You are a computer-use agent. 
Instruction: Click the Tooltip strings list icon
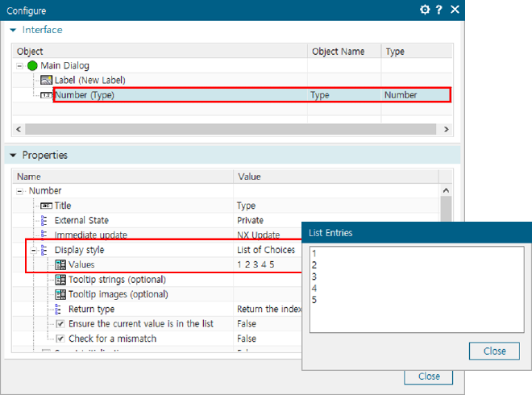(x=60, y=279)
